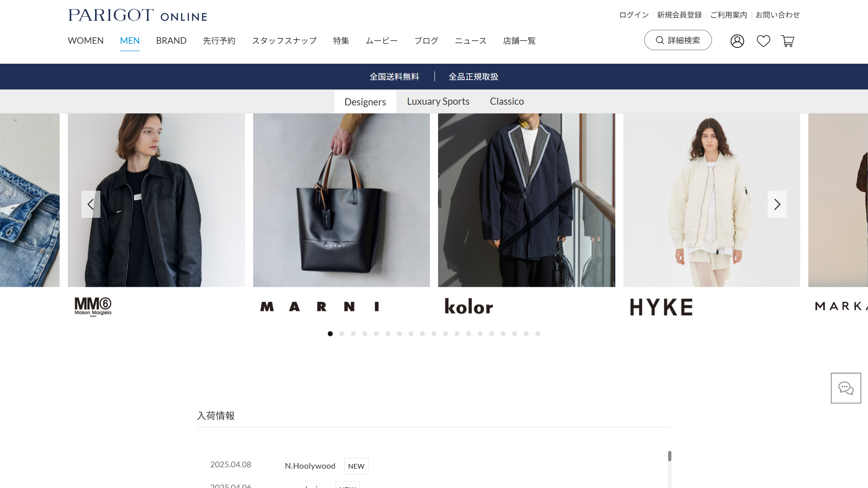Click the kolor brand logo
This screenshot has height=488, width=868.
tap(469, 306)
